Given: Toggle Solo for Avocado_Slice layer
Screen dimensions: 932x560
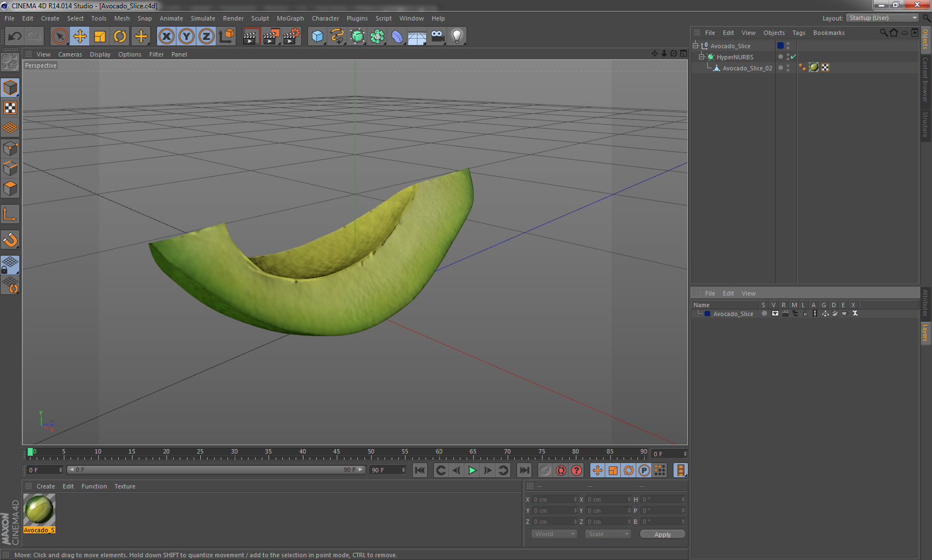Looking at the screenshot, I should point(764,313).
